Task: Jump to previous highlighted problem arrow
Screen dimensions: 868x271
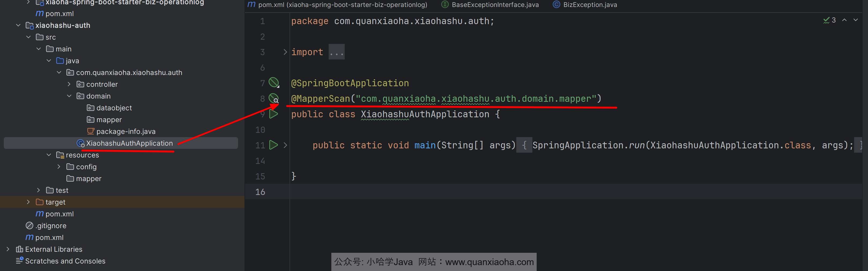Action: [844, 20]
